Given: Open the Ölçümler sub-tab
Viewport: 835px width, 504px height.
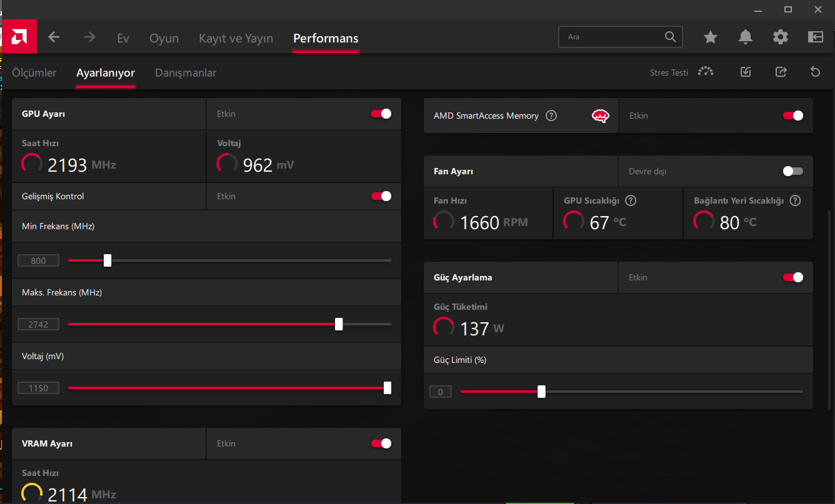Looking at the screenshot, I should point(34,73).
